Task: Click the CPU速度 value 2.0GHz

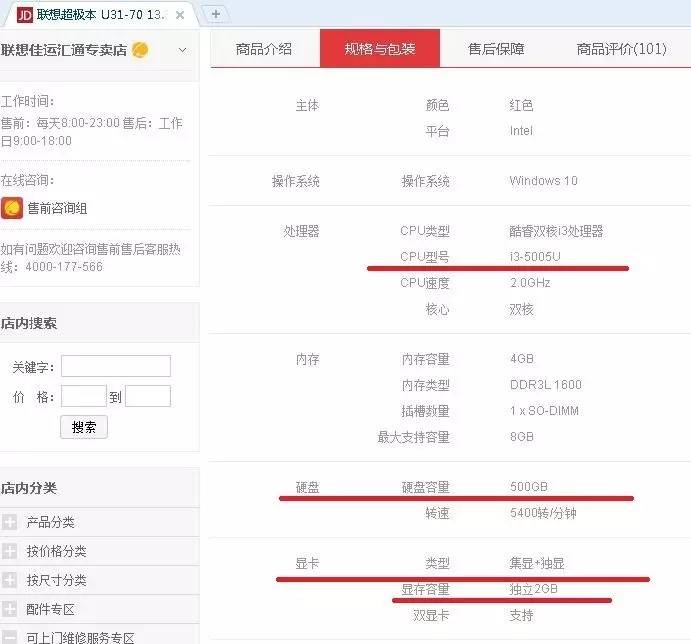Action: click(530, 283)
